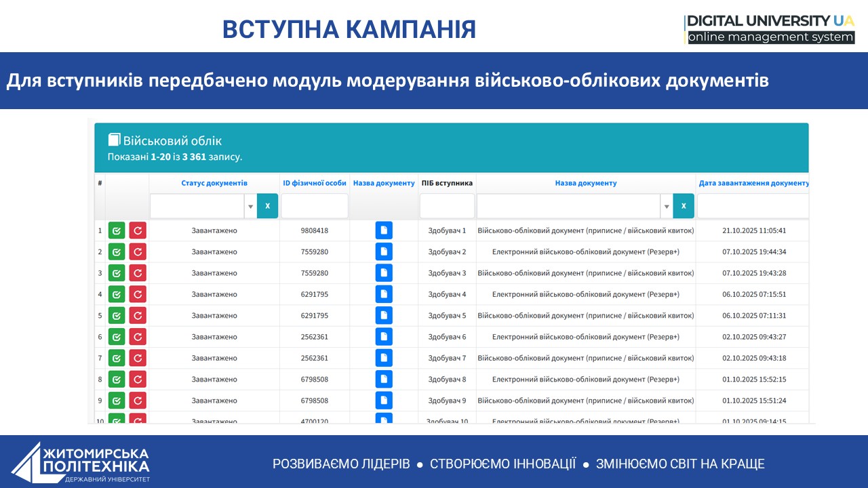Click the Дата завантаження filter input field

click(753, 206)
